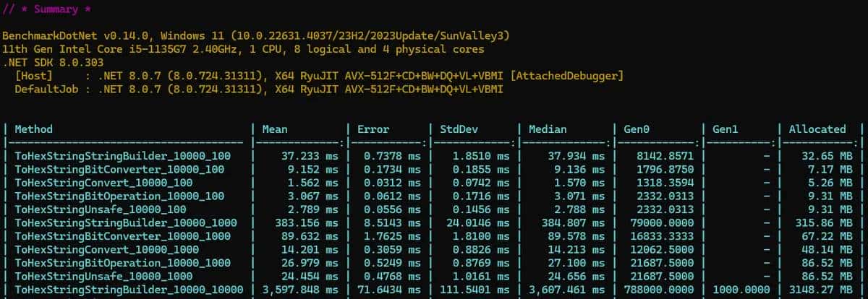Click the mean value '9.152 ms'
Image resolution: width=868 pixels, height=299 pixels.
(x=312, y=169)
